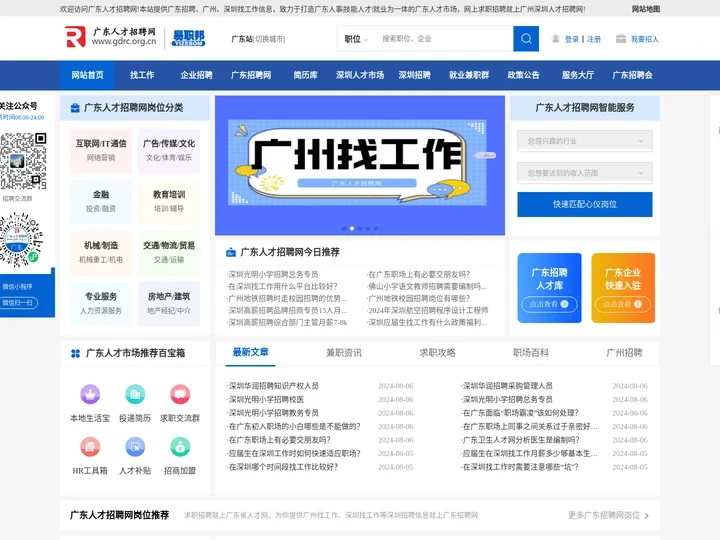Select the second banner carousel dot
The width and height of the screenshot is (720, 540).
pos(352,228)
